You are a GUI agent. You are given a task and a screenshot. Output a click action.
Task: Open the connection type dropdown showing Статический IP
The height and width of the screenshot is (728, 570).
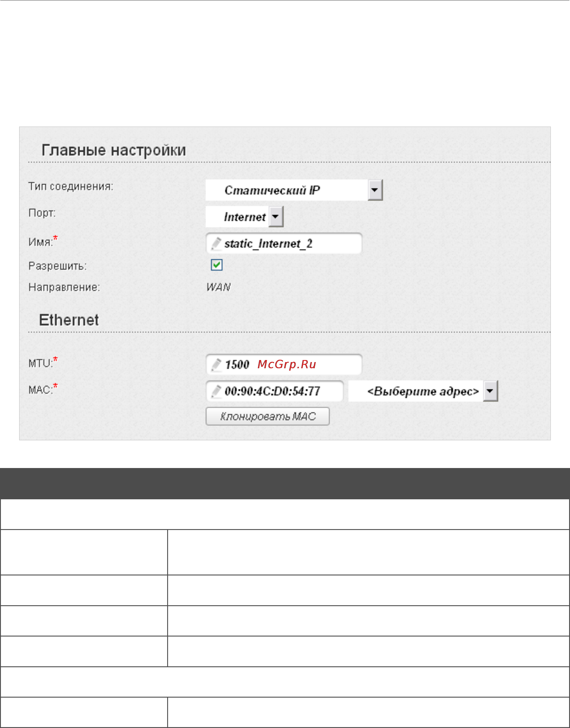pyautogui.click(x=294, y=190)
